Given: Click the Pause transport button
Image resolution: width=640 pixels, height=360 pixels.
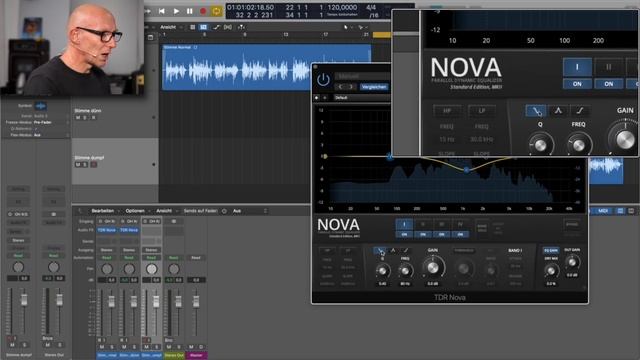Looking at the screenshot, I should pos(189,11).
